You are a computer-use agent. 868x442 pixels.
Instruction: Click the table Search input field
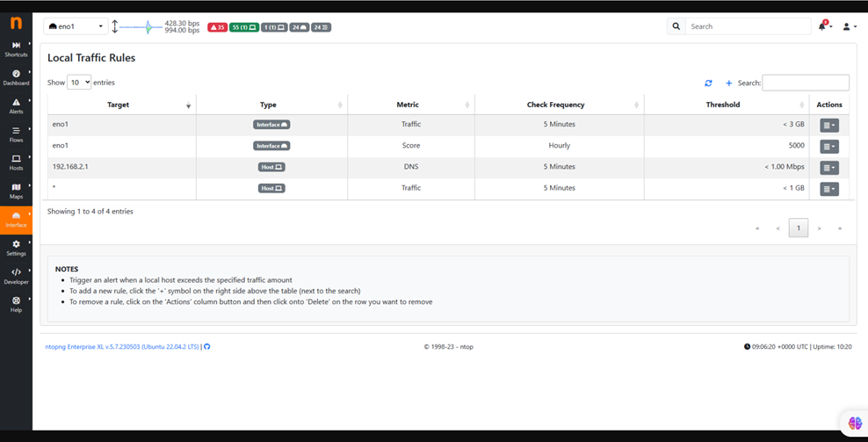click(805, 83)
